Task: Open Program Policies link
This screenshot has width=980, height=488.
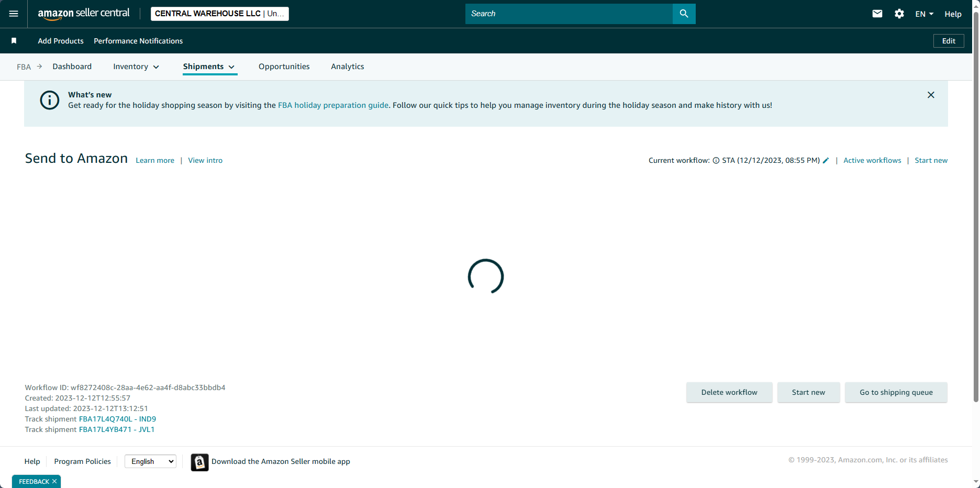Action: pos(82,461)
